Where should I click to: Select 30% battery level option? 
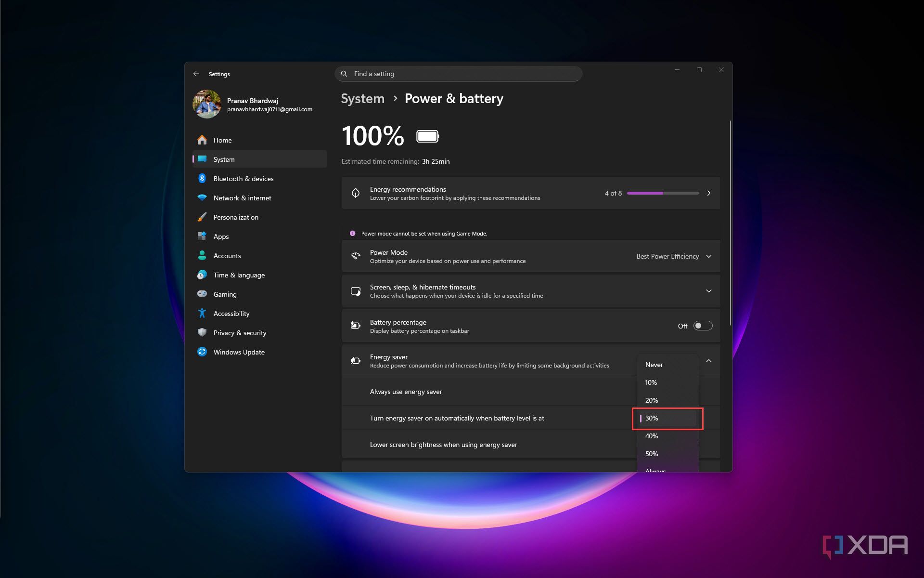pos(668,418)
